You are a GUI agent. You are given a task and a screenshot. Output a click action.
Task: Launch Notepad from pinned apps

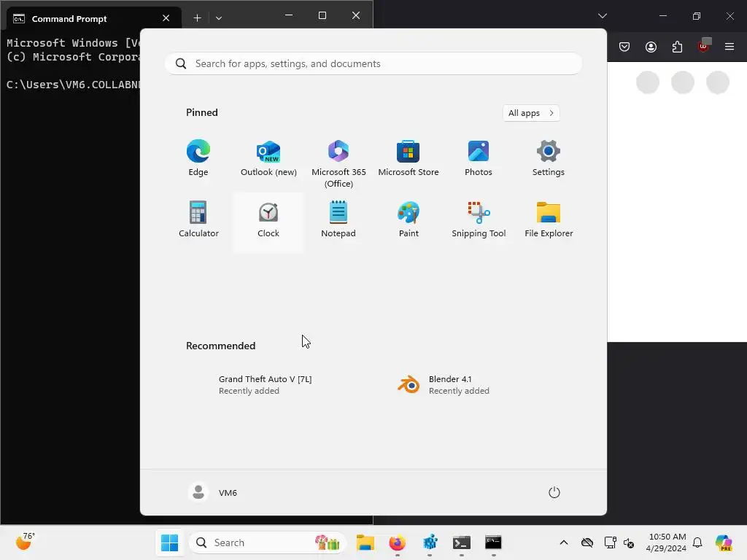(338, 220)
